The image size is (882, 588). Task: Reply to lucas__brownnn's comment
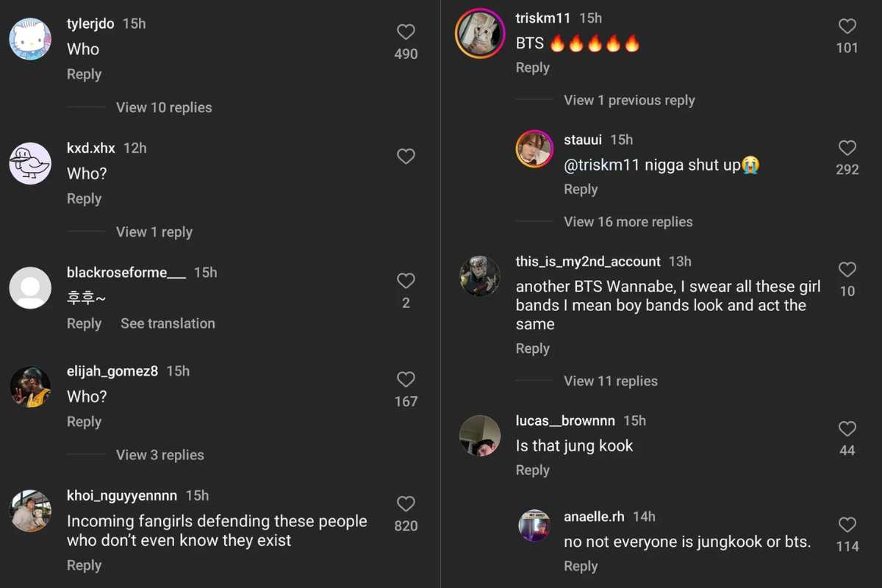coord(532,470)
